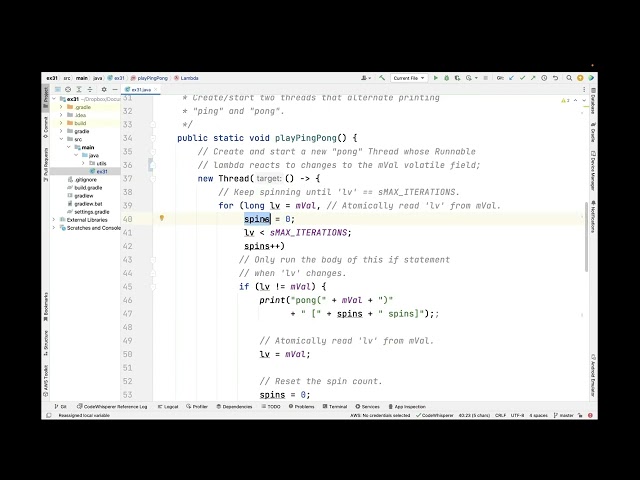
Task: Open the Current File run configuration dropdown
Action: pyautogui.click(x=409, y=78)
